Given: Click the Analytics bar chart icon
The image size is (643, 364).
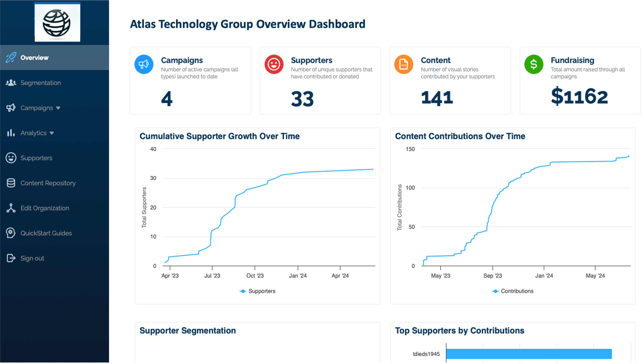Looking at the screenshot, I should [11, 133].
